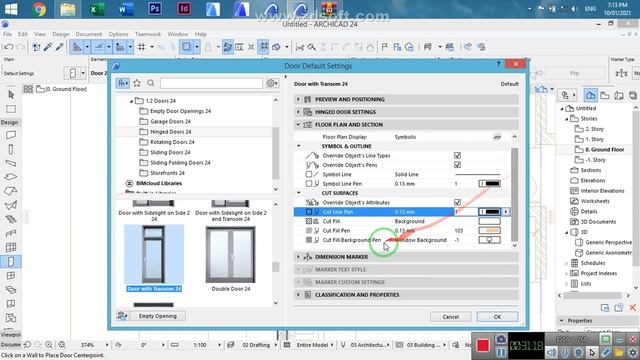Click the help question mark in the dialog title
Screen dimensions: 640x360
pyautogui.click(x=498, y=64)
